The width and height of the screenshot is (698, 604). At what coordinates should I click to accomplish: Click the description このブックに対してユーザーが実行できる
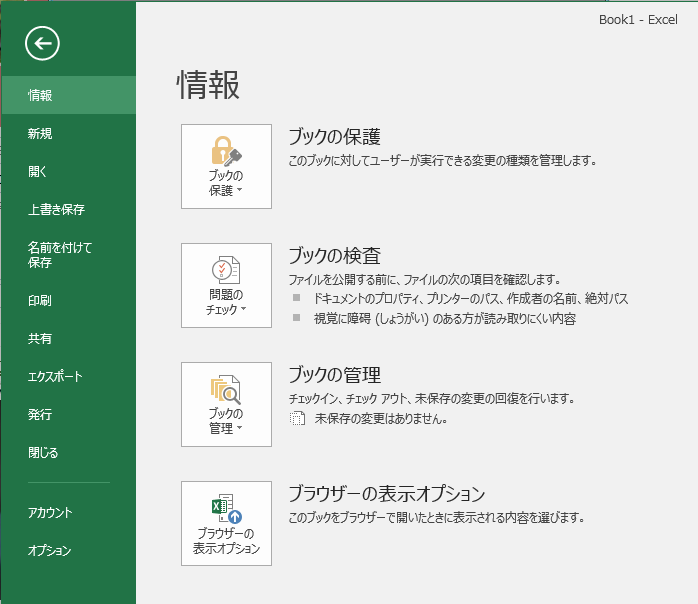[x=442, y=160]
